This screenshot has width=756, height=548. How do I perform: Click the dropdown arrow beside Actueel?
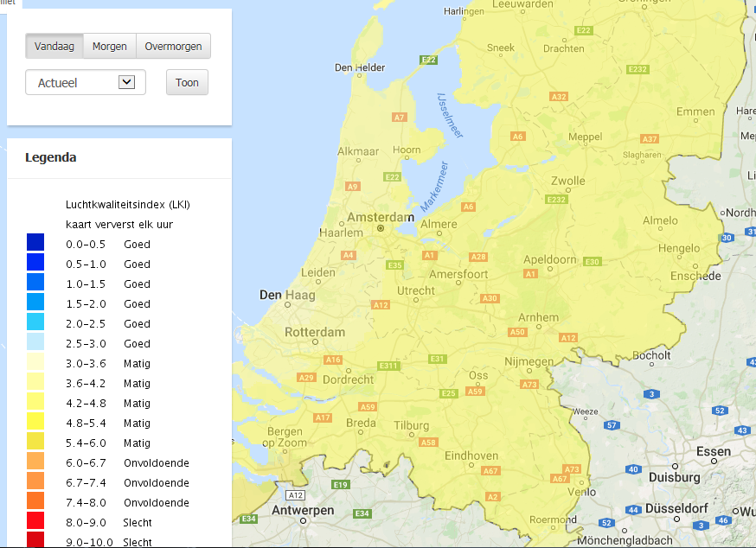(126, 82)
